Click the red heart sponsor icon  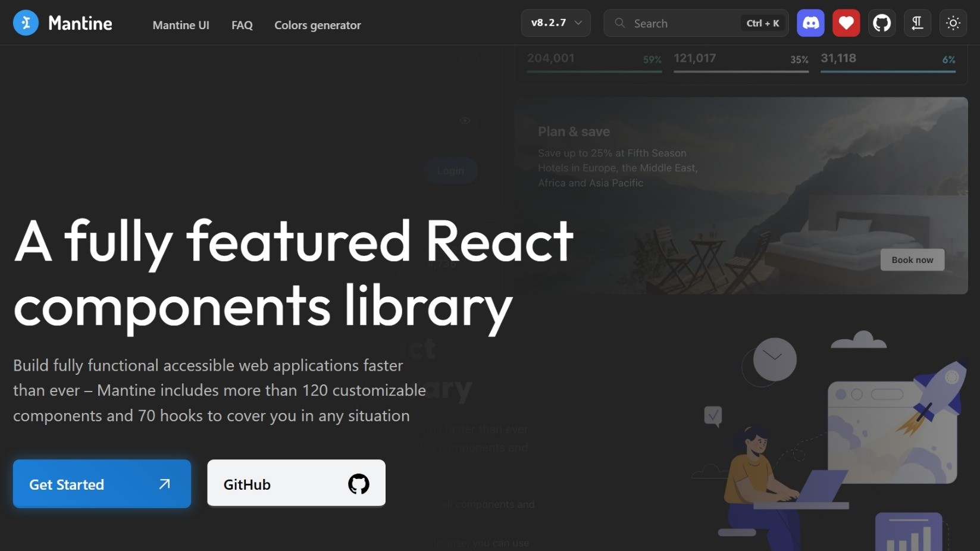click(846, 23)
